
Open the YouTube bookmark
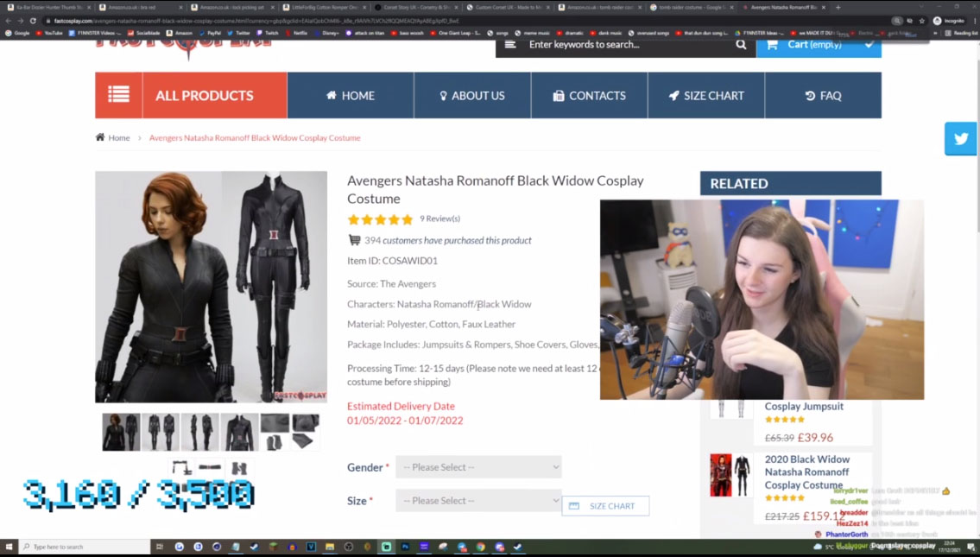[x=48, y=33]
